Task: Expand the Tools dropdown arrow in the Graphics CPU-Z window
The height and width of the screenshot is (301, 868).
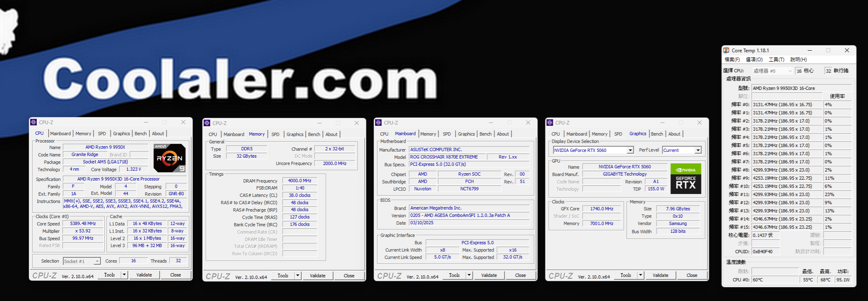Action: [641, 275]
